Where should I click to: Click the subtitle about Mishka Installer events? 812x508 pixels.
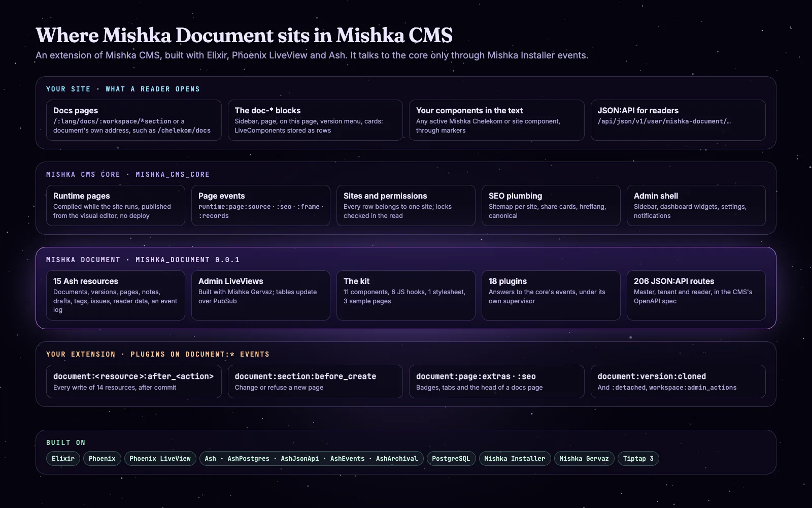tap(312, 55)
